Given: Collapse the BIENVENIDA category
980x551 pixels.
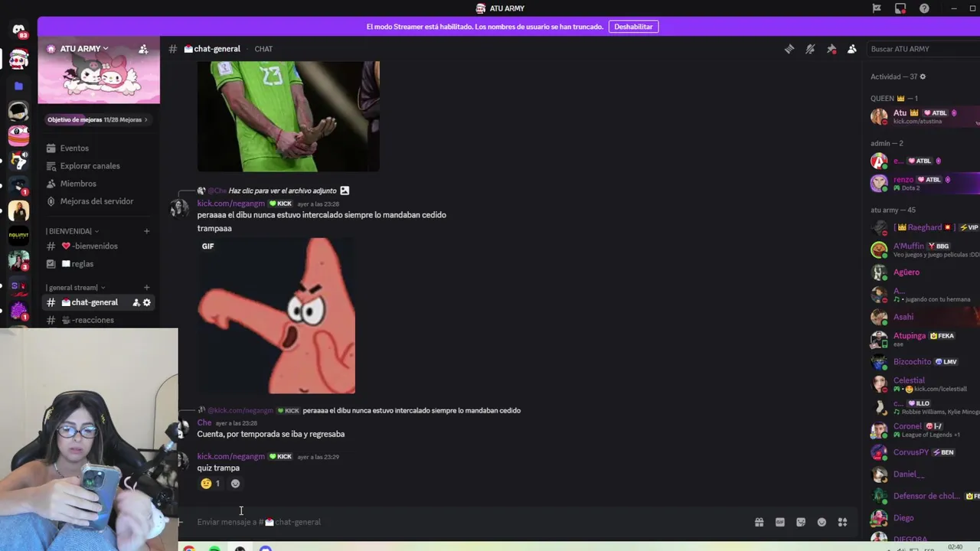Looking at the screenshot, I should click(72, 231).
